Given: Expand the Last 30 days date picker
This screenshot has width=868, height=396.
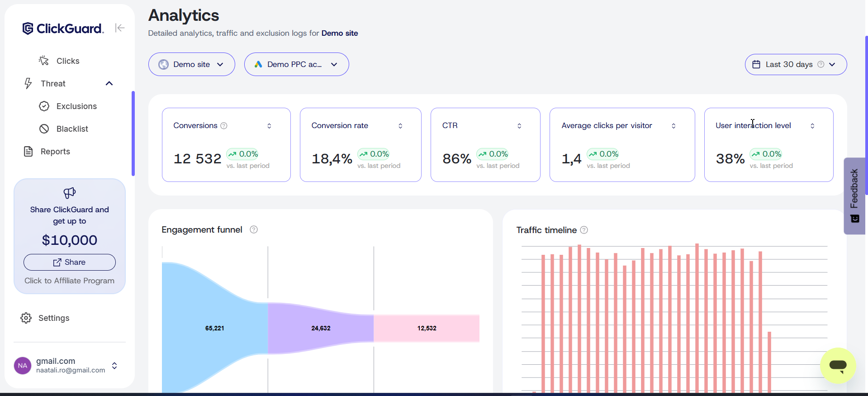Looking at the screenshot, I should (796, 64).
